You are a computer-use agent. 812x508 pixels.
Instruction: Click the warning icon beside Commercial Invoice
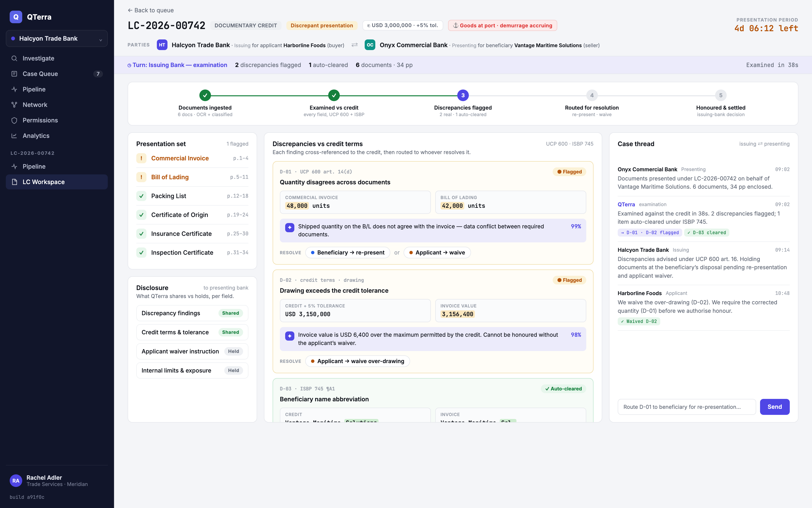click(141, 158)
